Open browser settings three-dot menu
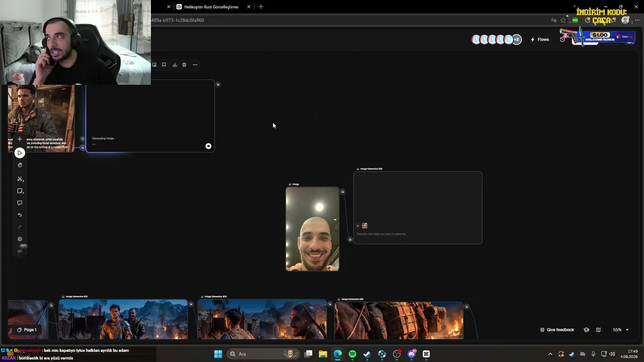The height and width of the screenshot is (362, 644). pos(637,20)
